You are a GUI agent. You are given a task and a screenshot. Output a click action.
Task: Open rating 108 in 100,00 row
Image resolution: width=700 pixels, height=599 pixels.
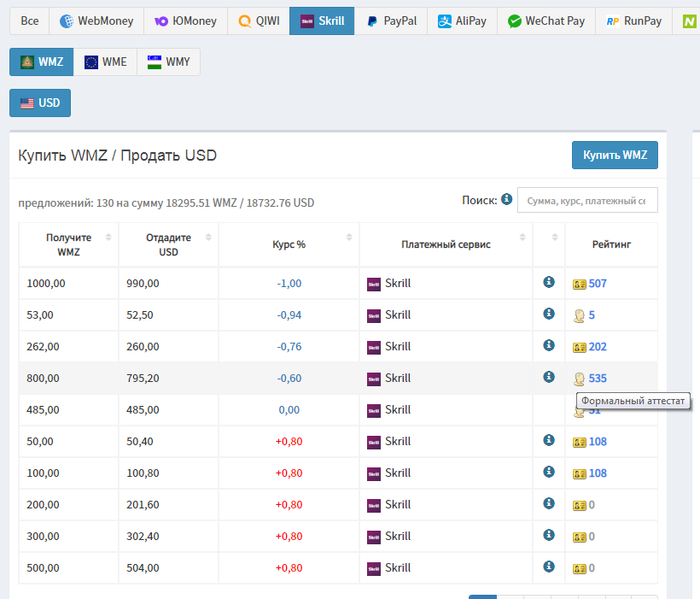pos(597,474)
